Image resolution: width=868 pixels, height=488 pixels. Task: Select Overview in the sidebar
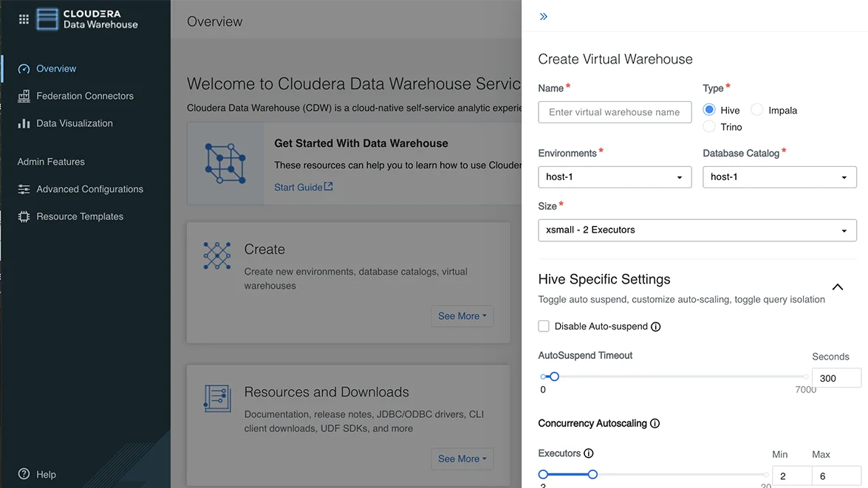click(55, 68)
